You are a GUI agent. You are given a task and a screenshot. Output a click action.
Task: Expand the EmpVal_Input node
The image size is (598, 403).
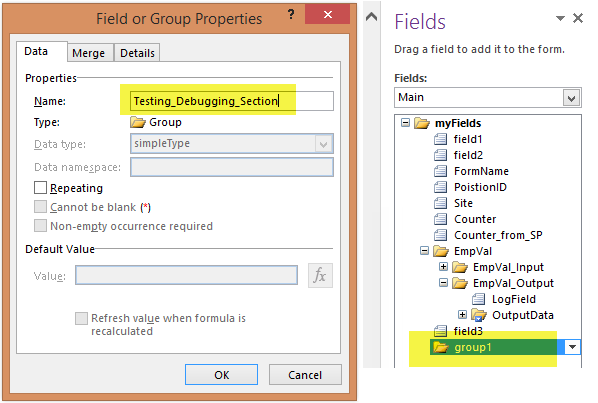[x=443, y=267]
